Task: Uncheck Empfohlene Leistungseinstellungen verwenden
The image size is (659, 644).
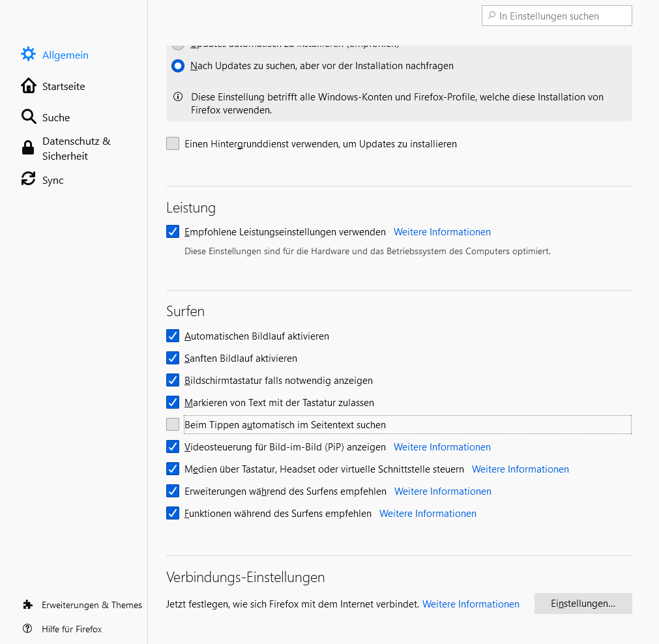Action: 173,231
